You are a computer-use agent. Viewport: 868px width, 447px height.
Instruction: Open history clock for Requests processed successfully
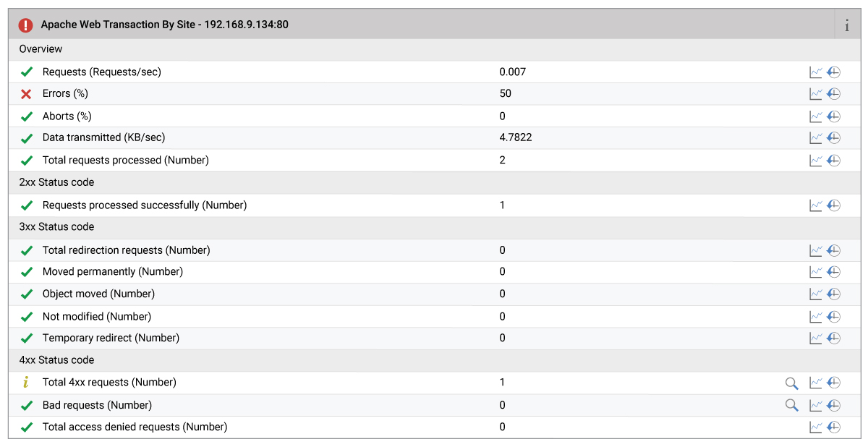pos(833,205)
